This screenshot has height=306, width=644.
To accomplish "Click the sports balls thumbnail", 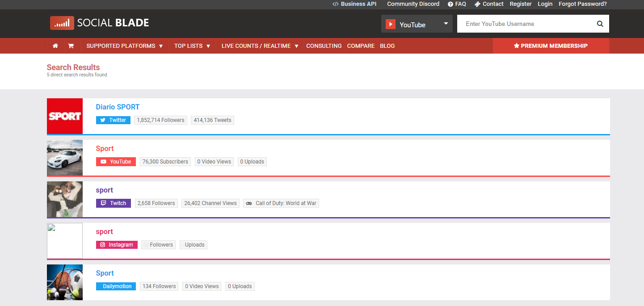I will [65, 282].
